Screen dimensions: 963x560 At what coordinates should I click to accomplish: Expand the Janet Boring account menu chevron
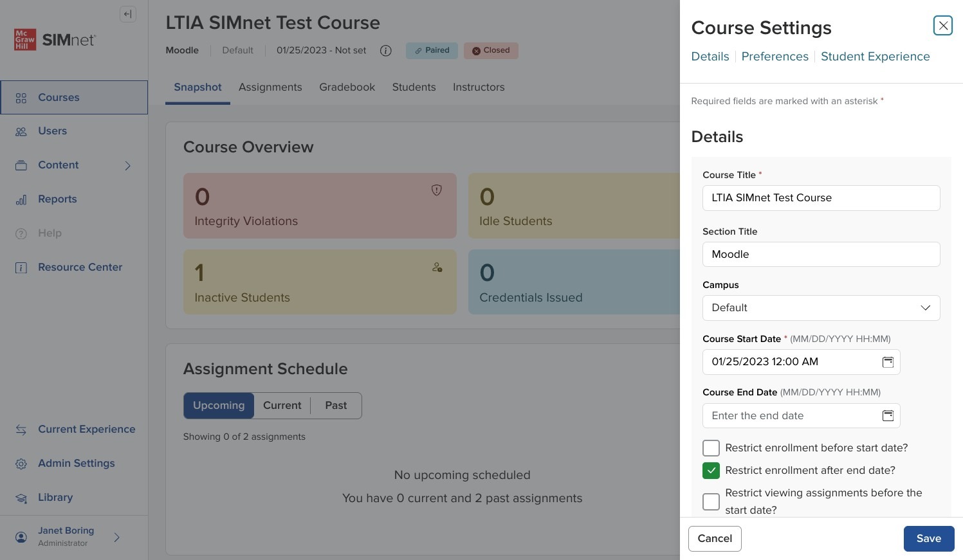coord(116,537)
